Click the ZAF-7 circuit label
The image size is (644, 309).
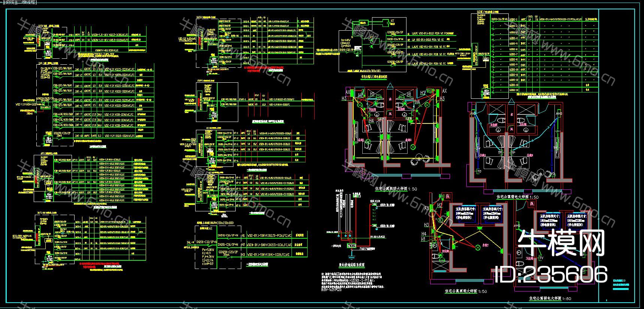pyautogui.click(x=78, y=114)
